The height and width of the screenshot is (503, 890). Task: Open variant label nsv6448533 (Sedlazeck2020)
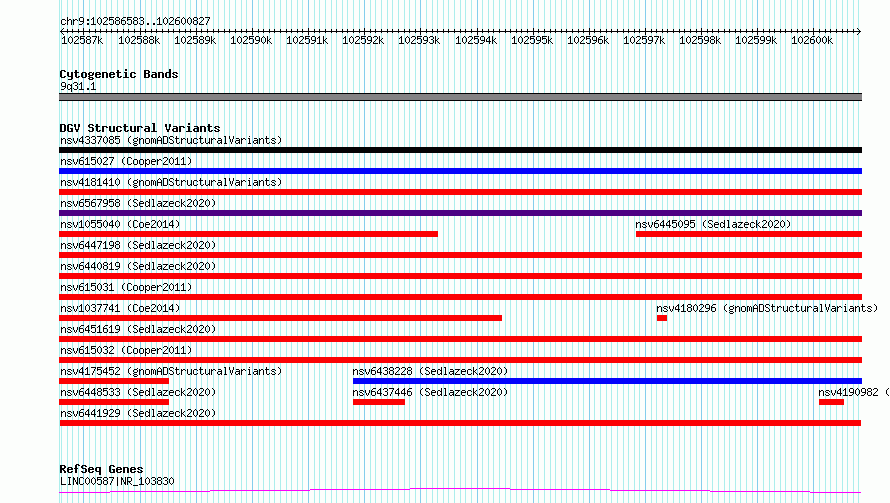tap(138, 392)
